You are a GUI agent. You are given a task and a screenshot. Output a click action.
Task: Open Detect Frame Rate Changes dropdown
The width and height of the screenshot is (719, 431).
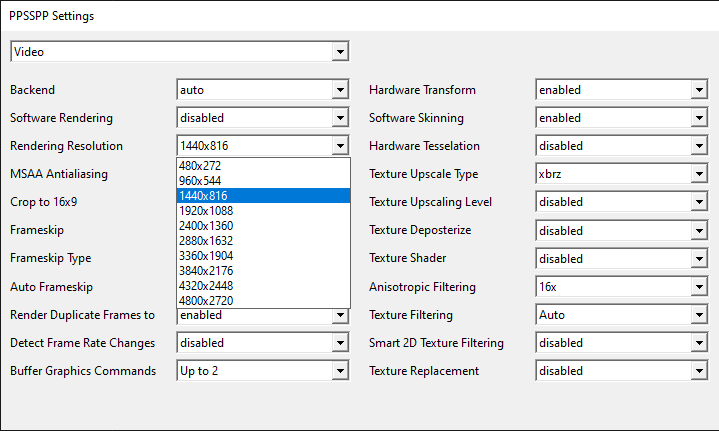coord(263,343)
